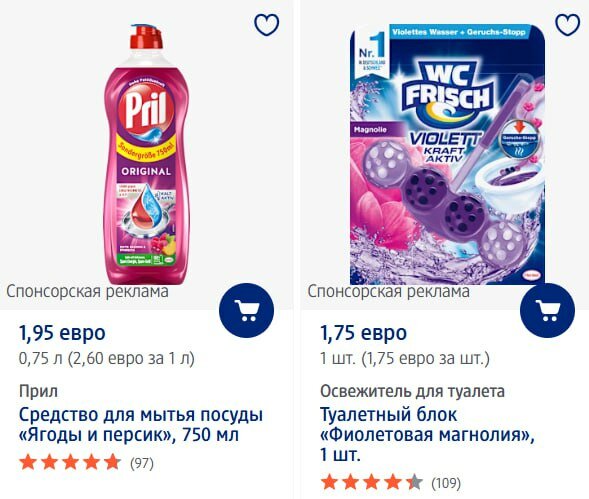Open WC Frisch Violett product image
This screenshot has height=499, width=589.
coord(447,154)
